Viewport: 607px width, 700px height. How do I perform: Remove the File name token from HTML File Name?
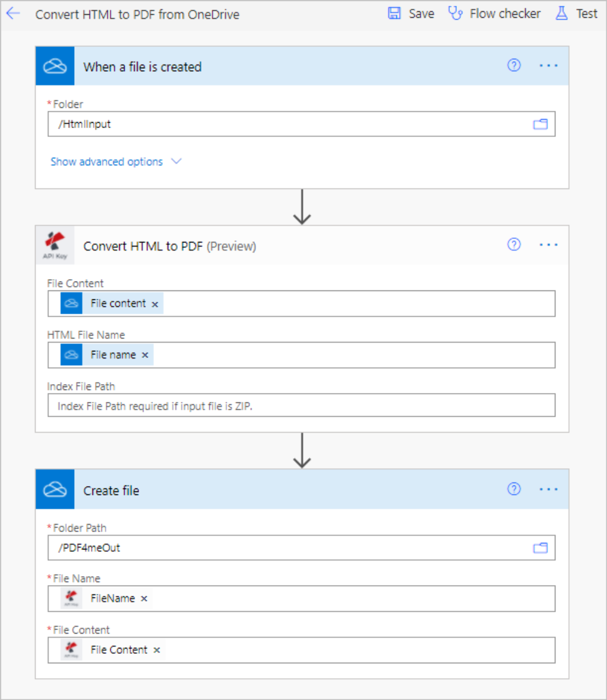144,354
